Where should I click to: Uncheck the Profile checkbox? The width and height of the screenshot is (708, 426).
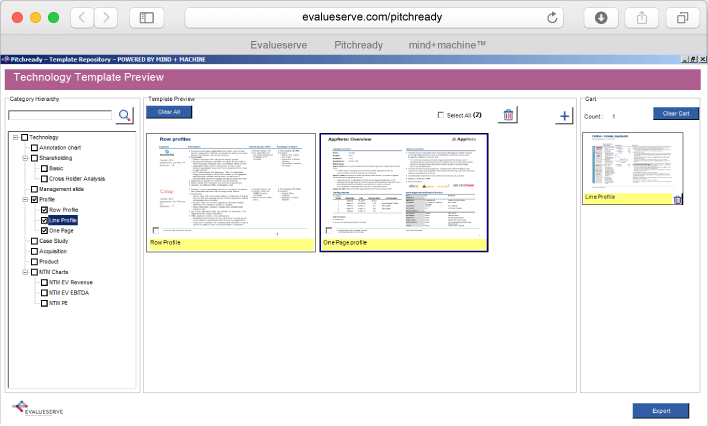click(x=34, y=200)
